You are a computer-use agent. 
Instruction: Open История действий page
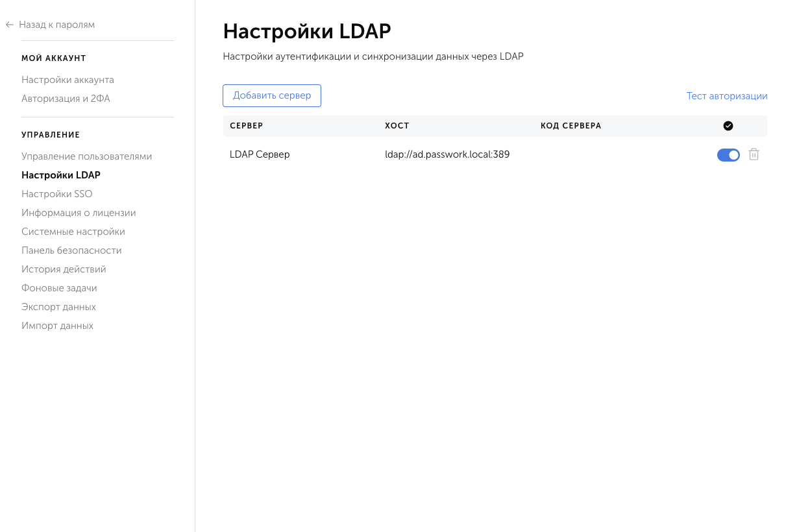tap(63, 269)
